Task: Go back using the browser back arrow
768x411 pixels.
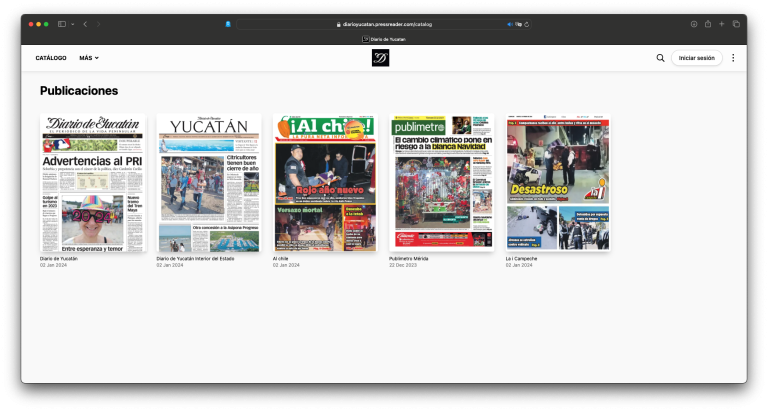Action: pos(85,24)
